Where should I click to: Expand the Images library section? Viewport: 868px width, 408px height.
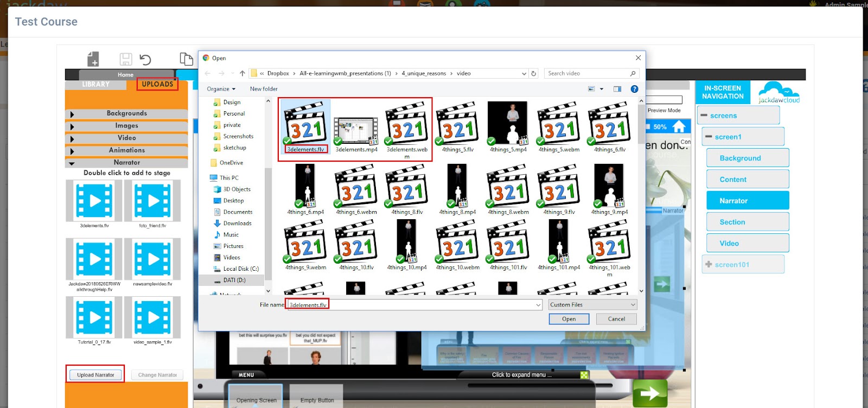(126, 126)
